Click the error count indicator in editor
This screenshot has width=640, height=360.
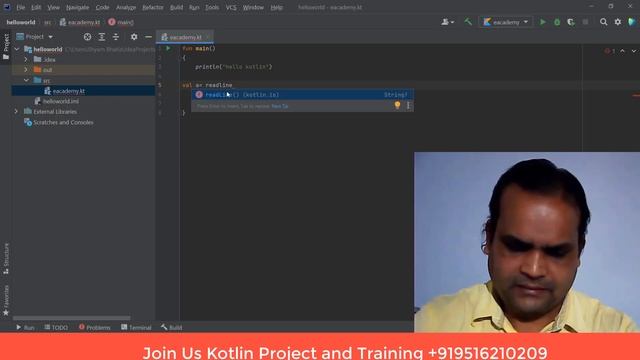click(610, 51)
